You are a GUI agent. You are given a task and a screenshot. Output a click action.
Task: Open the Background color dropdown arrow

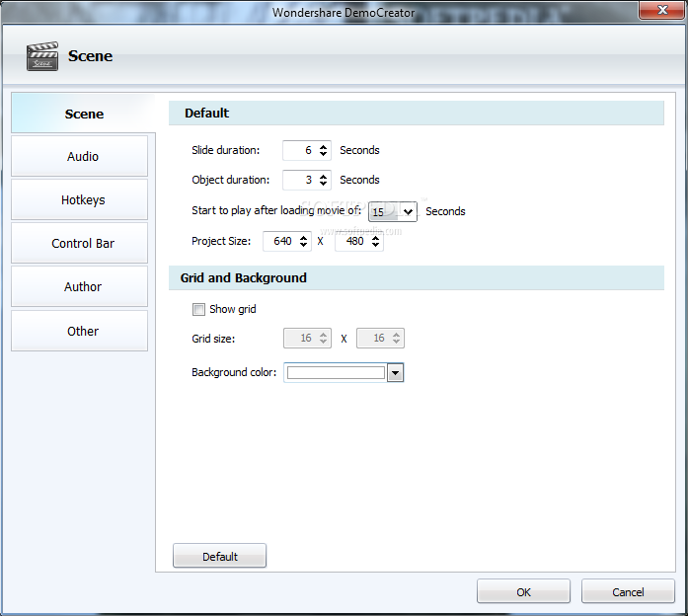click(x=396, y=373)
